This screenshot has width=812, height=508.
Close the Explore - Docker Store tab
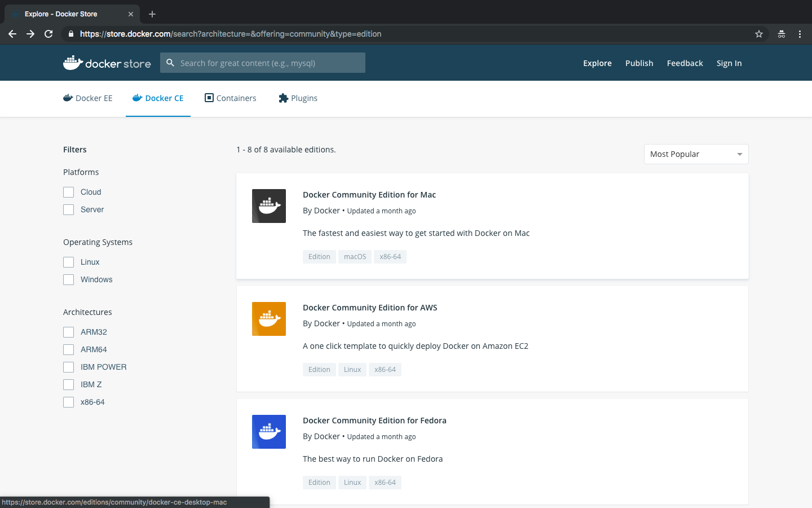coord(131,14)
